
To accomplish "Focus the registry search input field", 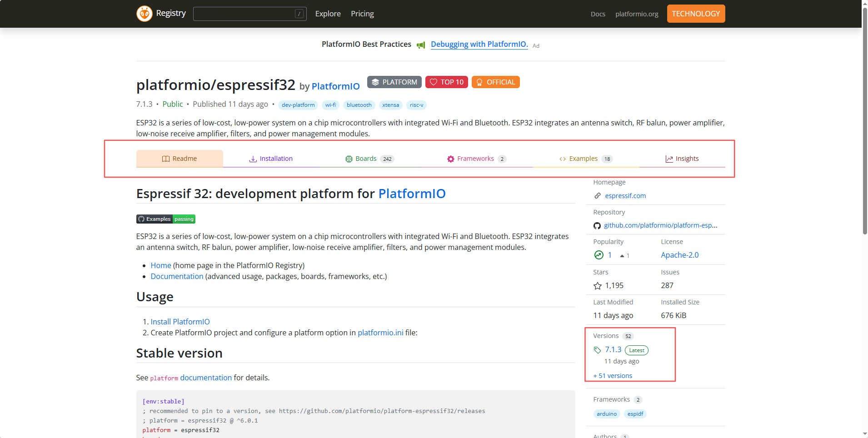I will click(x=250, y=14).
